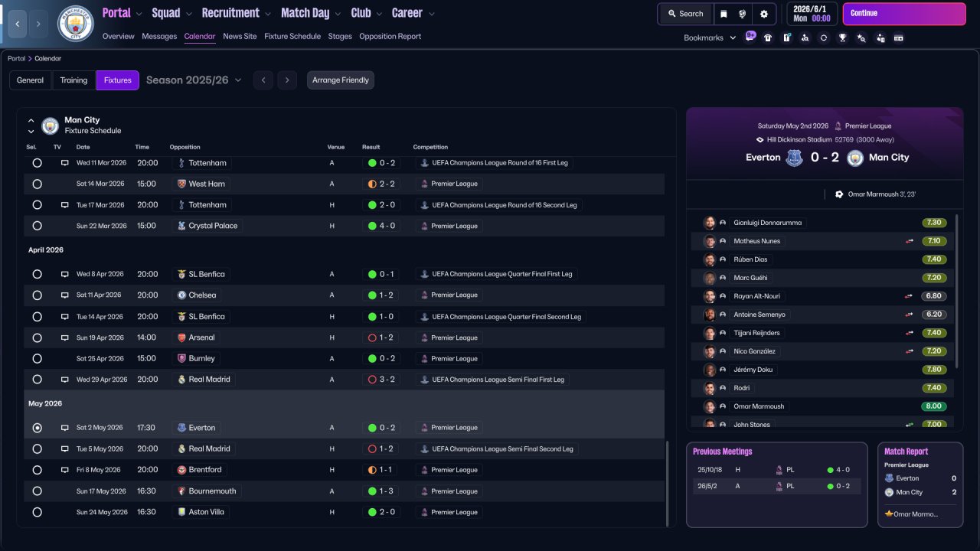Click the refresh circular arrows bookmark icon

click(824, 37)
